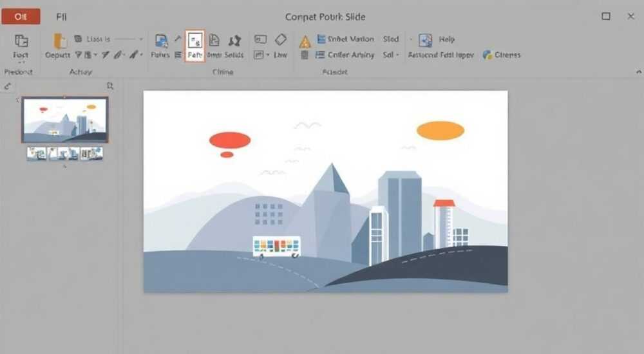Click the 'Predont' group label
Screen dimensions: 644x354
click(x=18, y=72)
